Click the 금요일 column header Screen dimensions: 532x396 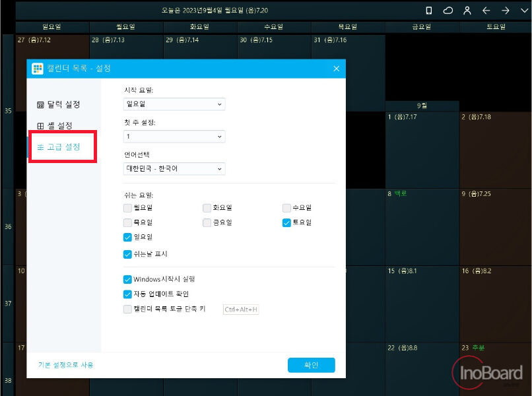tap(422, 27)
